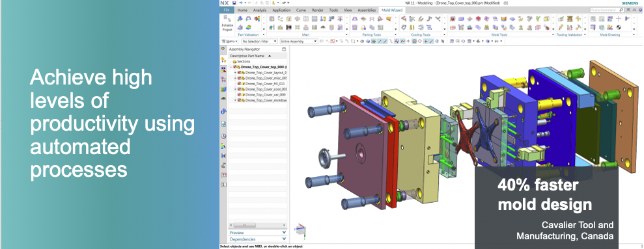The image size is (644, 249).
Task: Toggle checkbox for Drone_Top_Cover_var_009
Action: (x=239, y=94)
